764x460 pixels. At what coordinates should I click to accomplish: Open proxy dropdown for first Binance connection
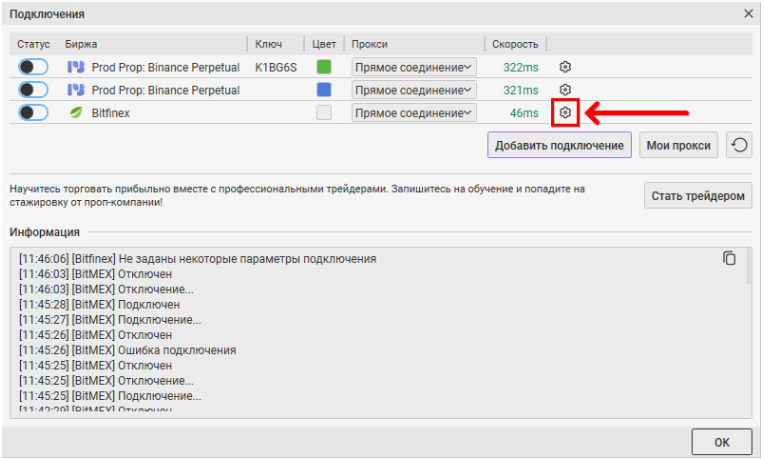[414, 67]
